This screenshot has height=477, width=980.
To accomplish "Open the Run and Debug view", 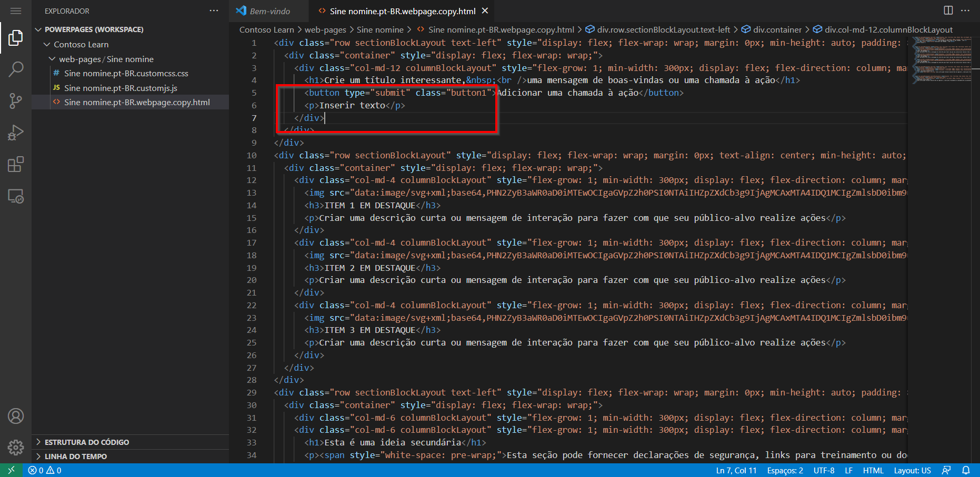I will click(16, 132).
